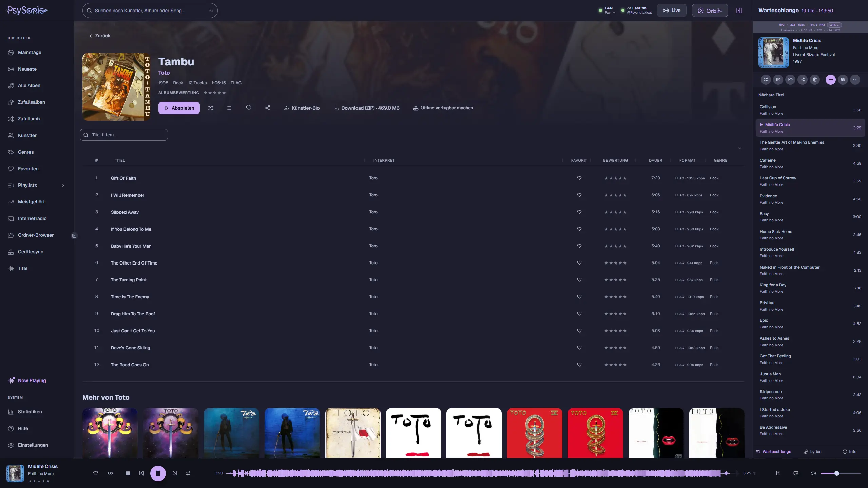Stop playback with the square button

[x=128, y=473]
